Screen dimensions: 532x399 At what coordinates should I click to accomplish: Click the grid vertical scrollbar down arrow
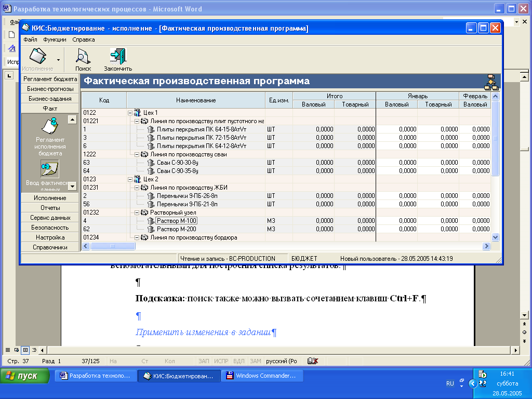point(495,237)
